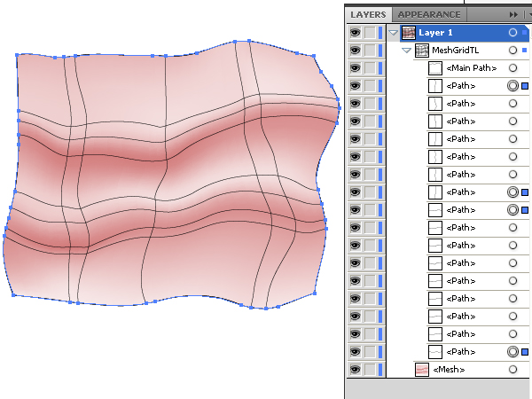
Task: Switch to the LAYERS tab
Action: (368, 14)
